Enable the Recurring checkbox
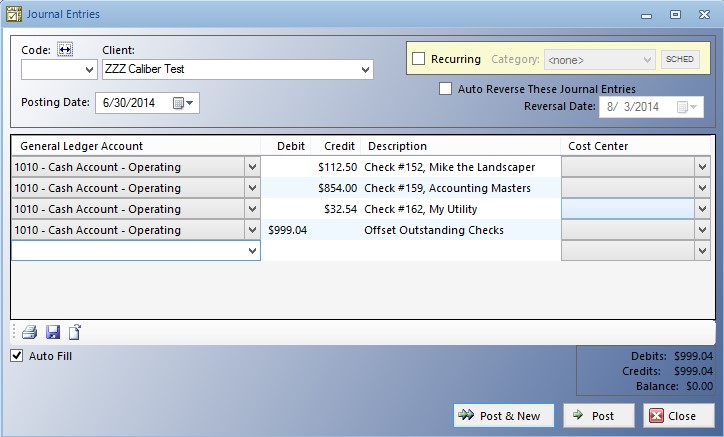The height and width of the screenshot is (437, 724). (x=419, y=59)
